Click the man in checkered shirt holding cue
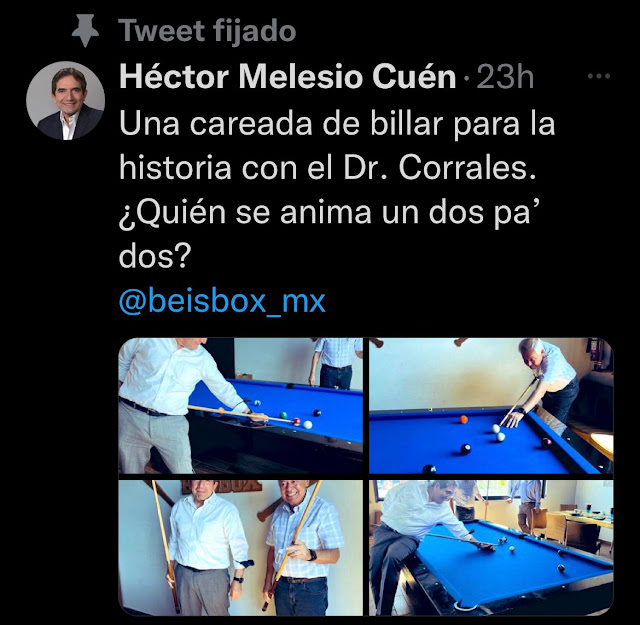 304,549
